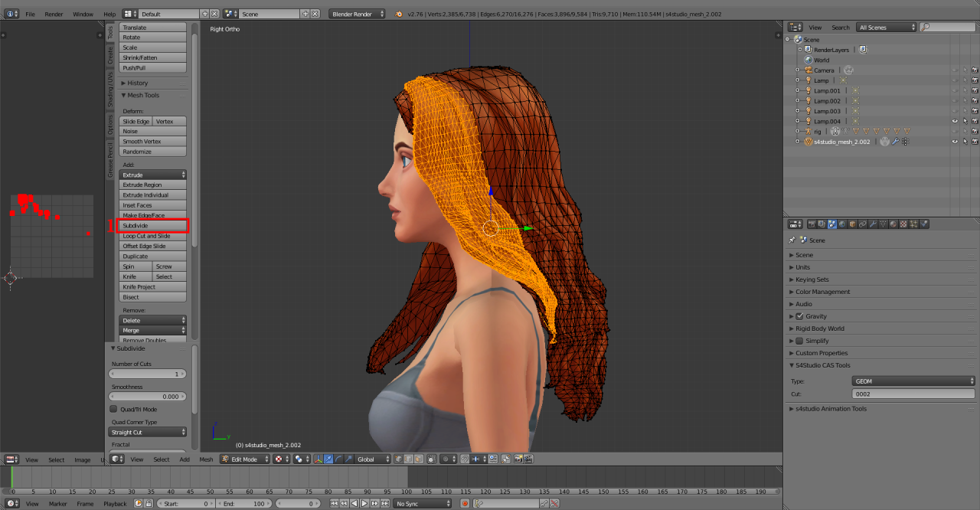This screenshot has width=980, height=510.
Task: Click the OpenGL render animation clapper icon
Action: tap(528, 459)
